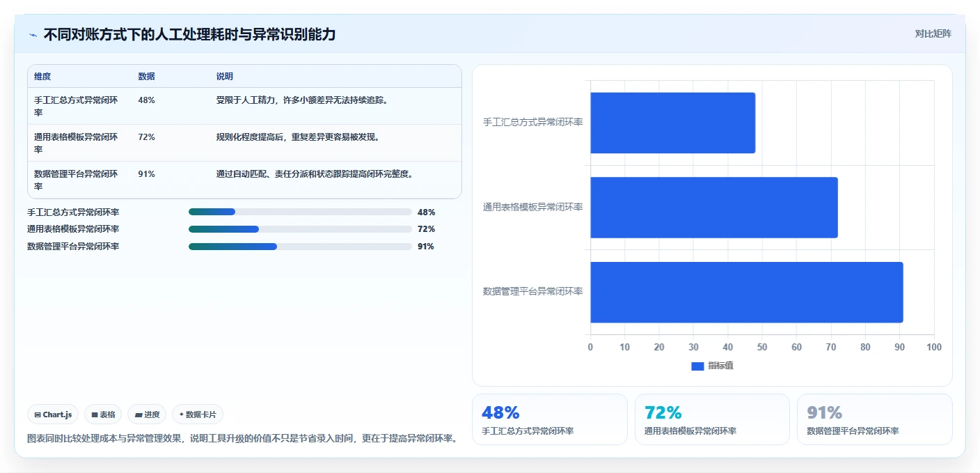Select the 数据卡片 tag chip

[198, 414]
